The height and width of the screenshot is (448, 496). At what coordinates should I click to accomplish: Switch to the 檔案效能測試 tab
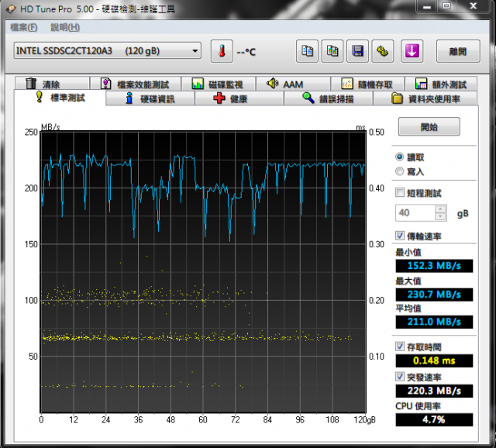pyautogui.click(x=136, y=84)
